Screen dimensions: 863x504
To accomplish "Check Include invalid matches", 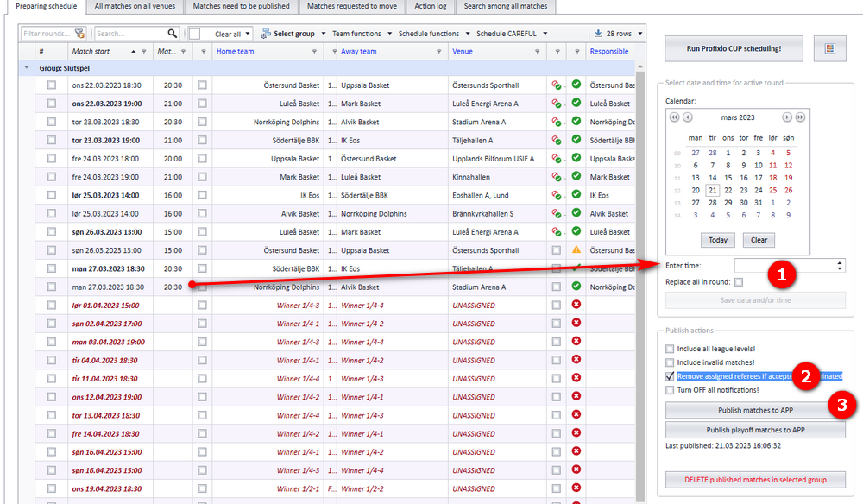I will (670, 362).
